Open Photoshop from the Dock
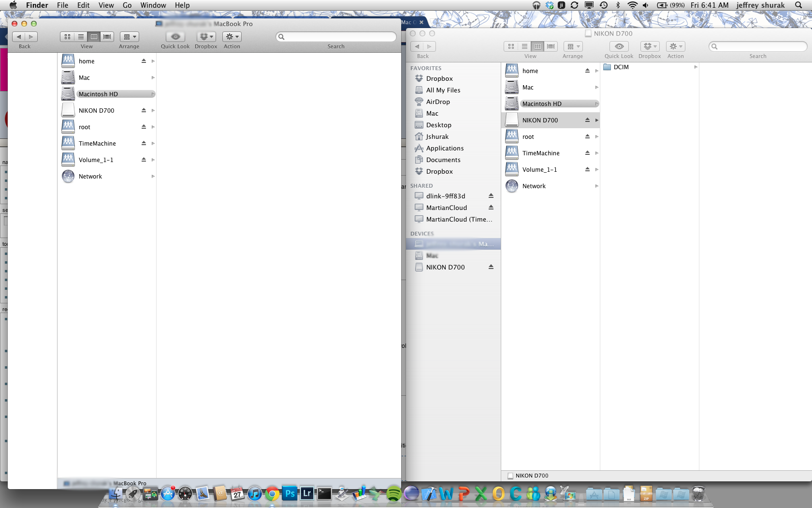This screenshot has width=812, height=508. click(x=290, y=493)
